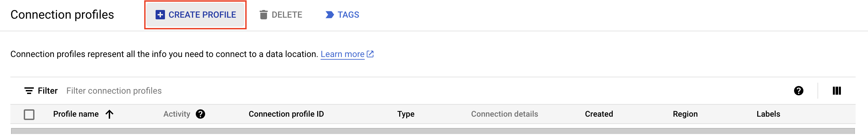Sort the table by Type column
The height and width of the screenshot is (137, 868).
click(x=406, y=114)
